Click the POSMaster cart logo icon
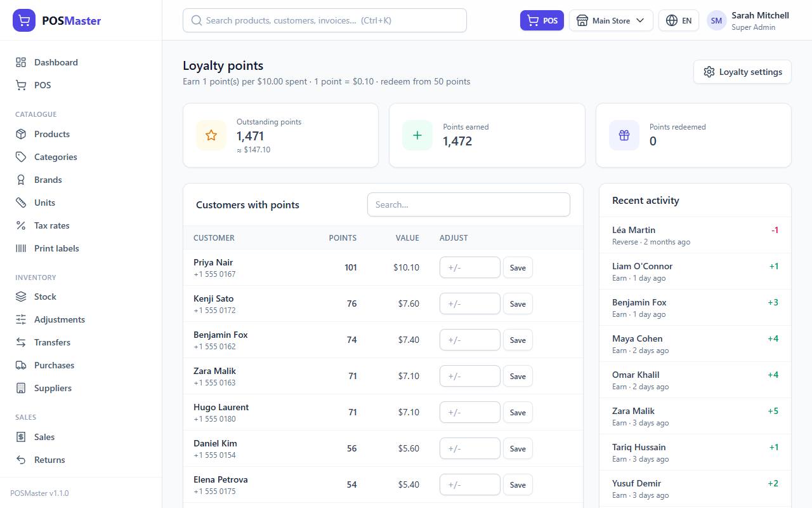This screenshot has width=812, height=508. [x=24, y=20]
